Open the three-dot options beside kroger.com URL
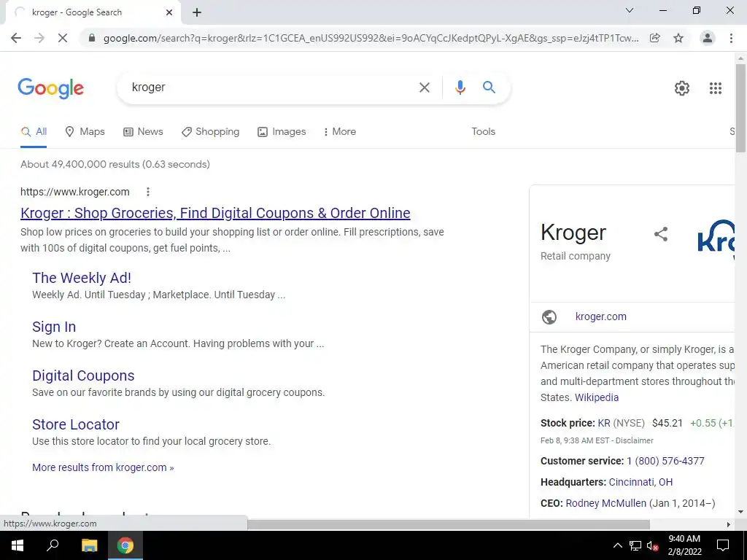The image size is (747, 560). click(x=148, y=192)
